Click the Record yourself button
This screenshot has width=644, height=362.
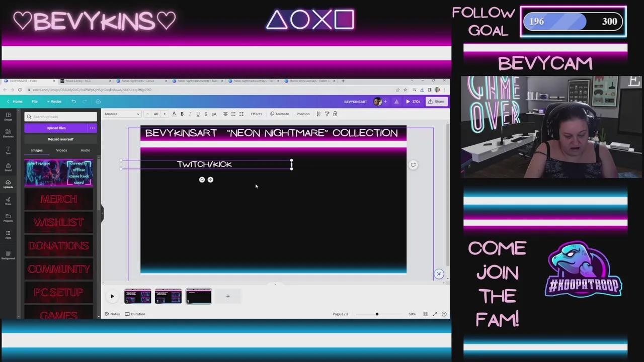(x=60, y=139)
